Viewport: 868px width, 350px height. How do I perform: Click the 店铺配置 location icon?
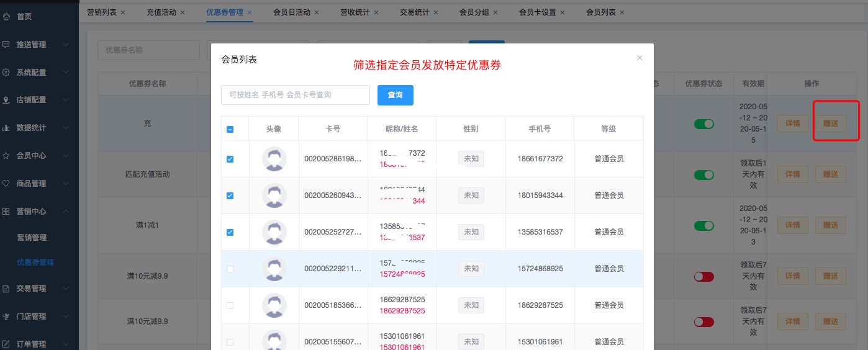(7, 100)
